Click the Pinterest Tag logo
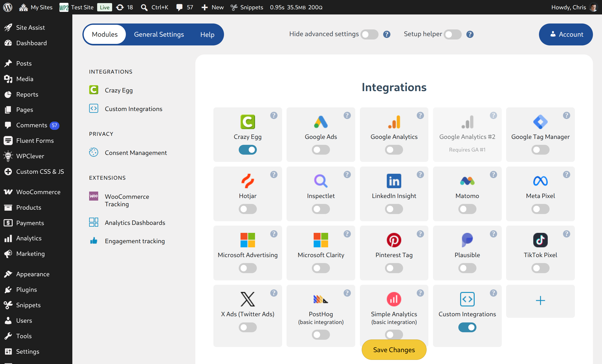Image resolution: width=602 pixels, height=364 pixels. point(394,240)
